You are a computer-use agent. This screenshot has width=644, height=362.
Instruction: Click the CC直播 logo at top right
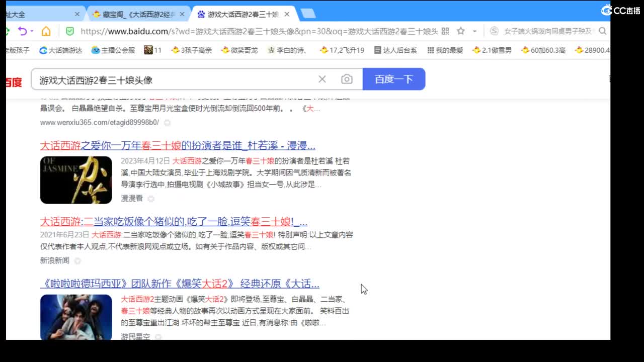click(621, 10)
